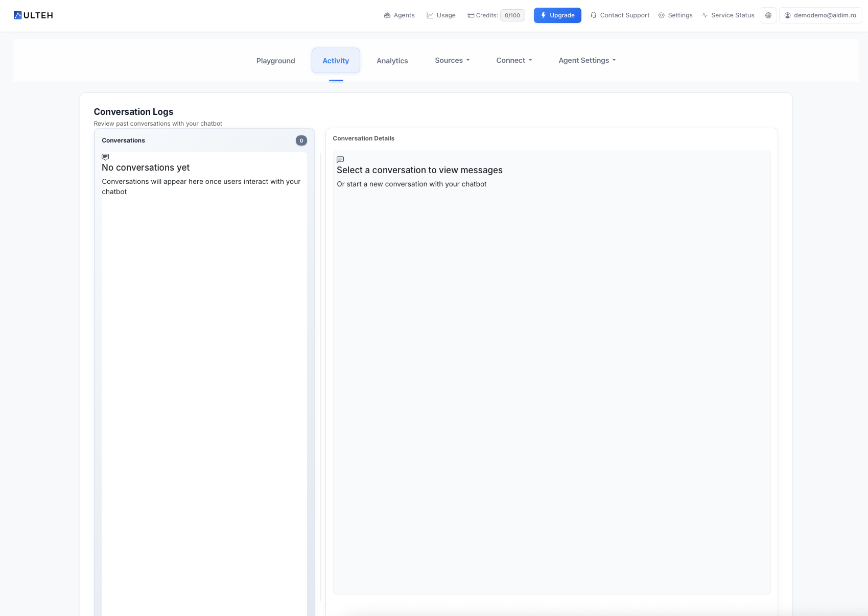Screen dimensions: 868x616
Task: Open the Connect dropdown menu
Action: click(513, 60)
